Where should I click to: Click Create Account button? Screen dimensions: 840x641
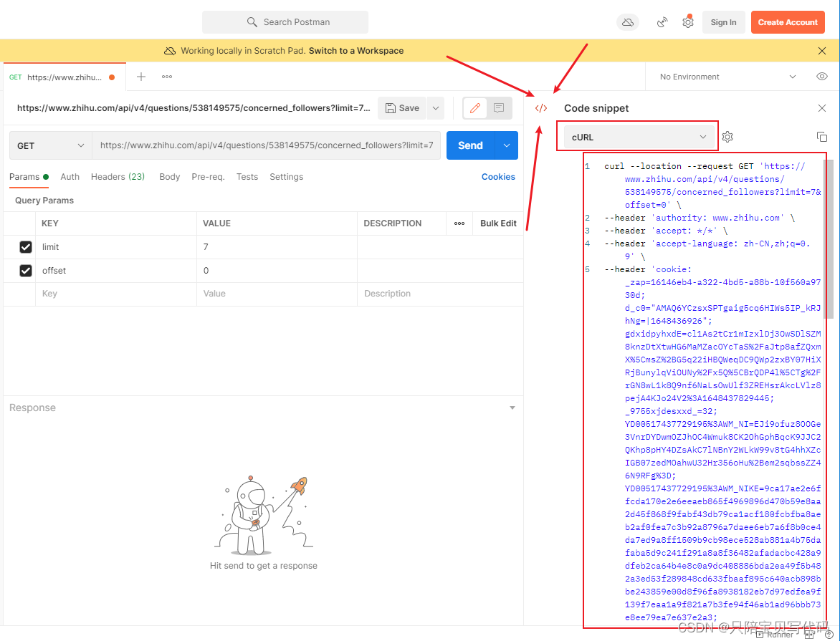(788, 22)
